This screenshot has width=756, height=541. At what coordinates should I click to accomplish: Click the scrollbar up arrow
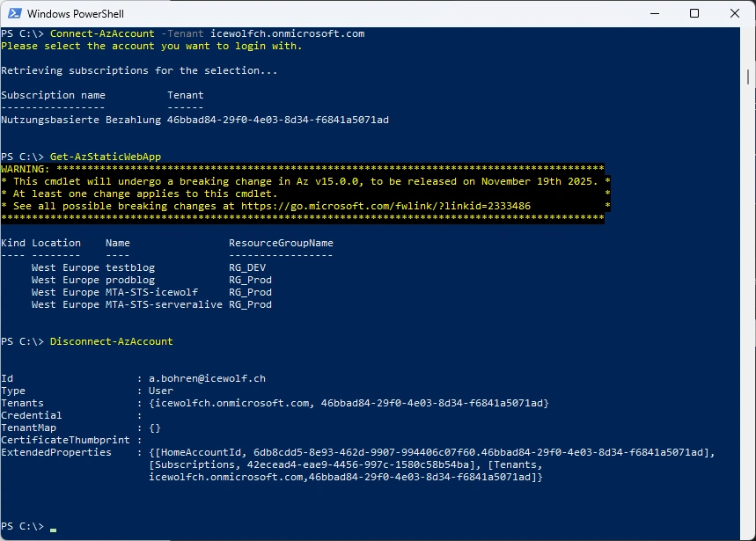748,34
